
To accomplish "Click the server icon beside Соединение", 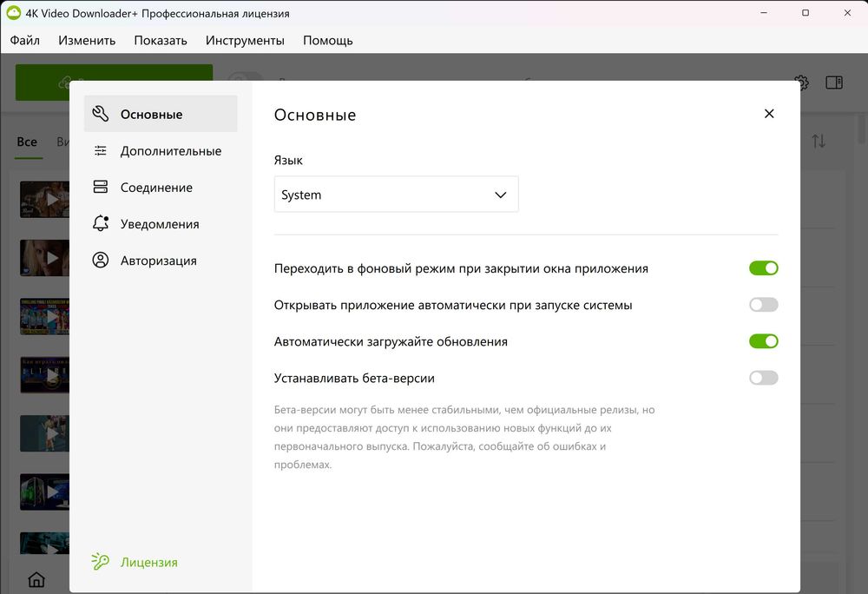I will 100,187.
